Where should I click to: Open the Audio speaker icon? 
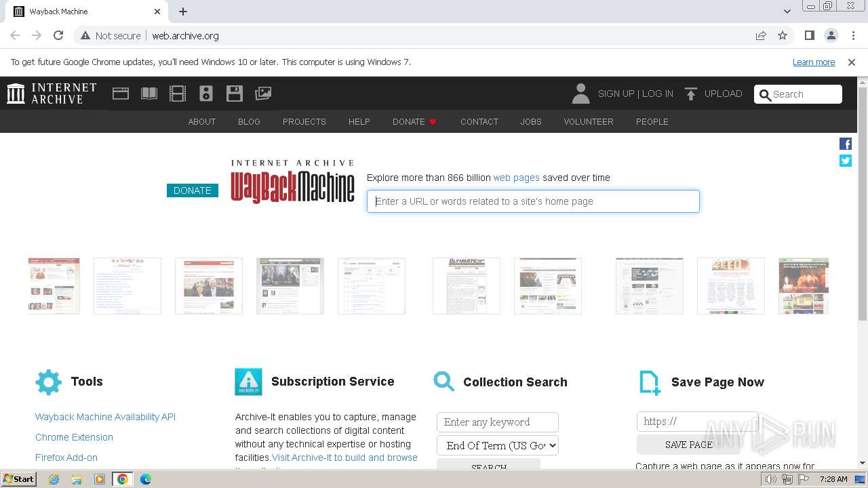pyautogui.click(x=206, y=94)
